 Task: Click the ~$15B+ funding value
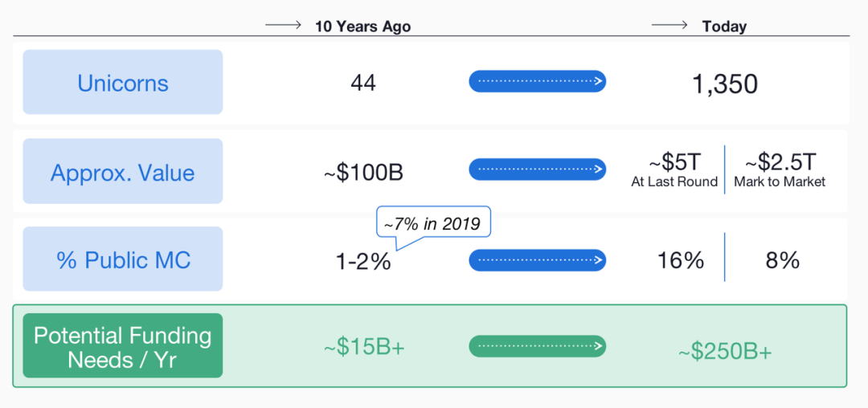click(x=364, y=347)
